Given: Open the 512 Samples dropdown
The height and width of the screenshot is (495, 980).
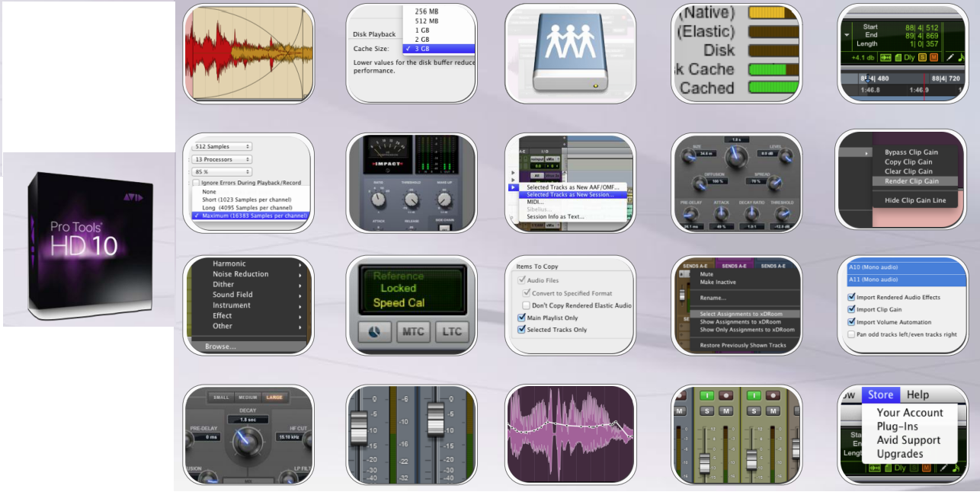Looking at the screenshot, I should pos(223,146).
